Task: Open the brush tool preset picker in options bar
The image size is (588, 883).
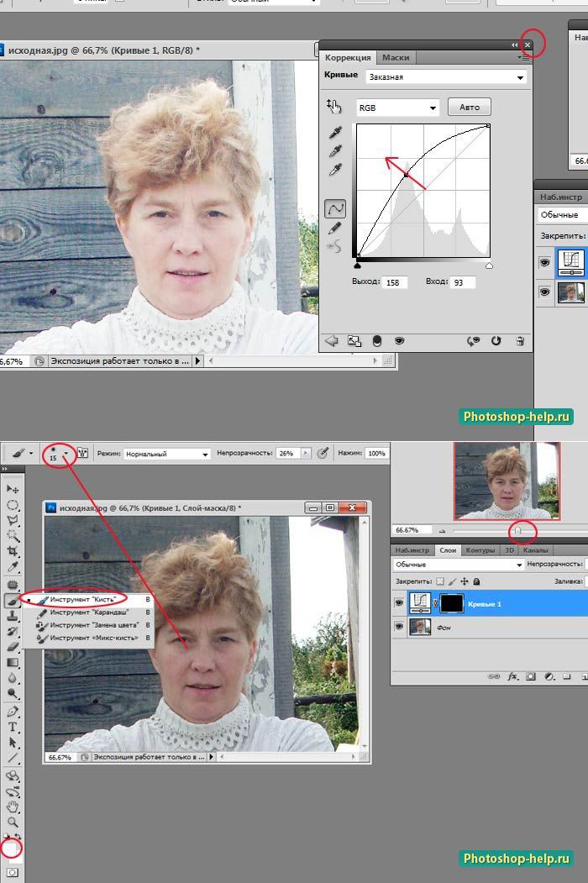Action: pyautogui.click(x=22, y=453)
